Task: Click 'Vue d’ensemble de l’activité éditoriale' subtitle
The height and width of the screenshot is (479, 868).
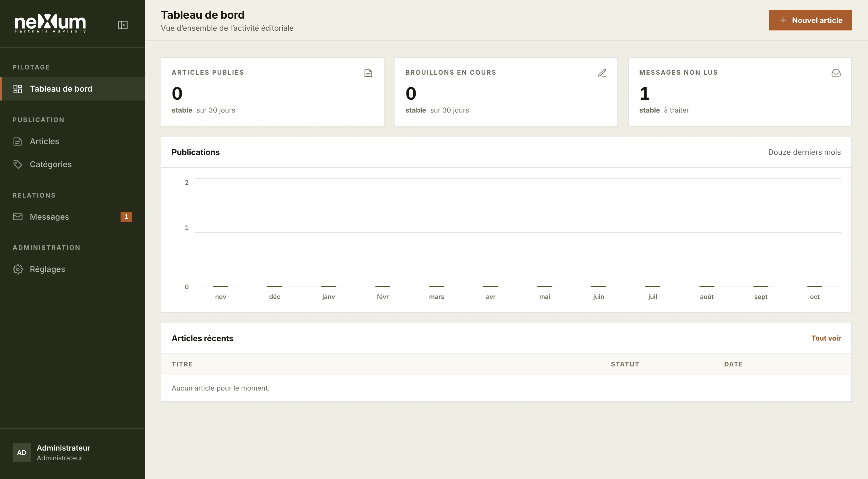Action: click(x=227, y=28)
